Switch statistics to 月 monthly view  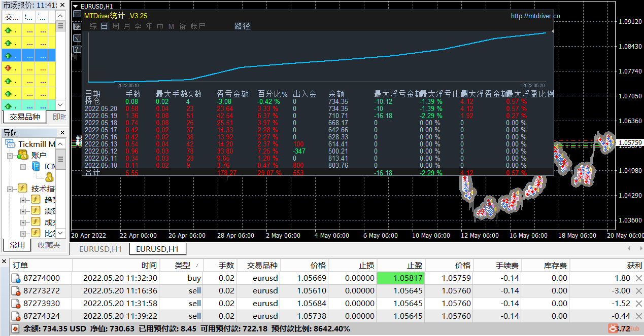127,26
